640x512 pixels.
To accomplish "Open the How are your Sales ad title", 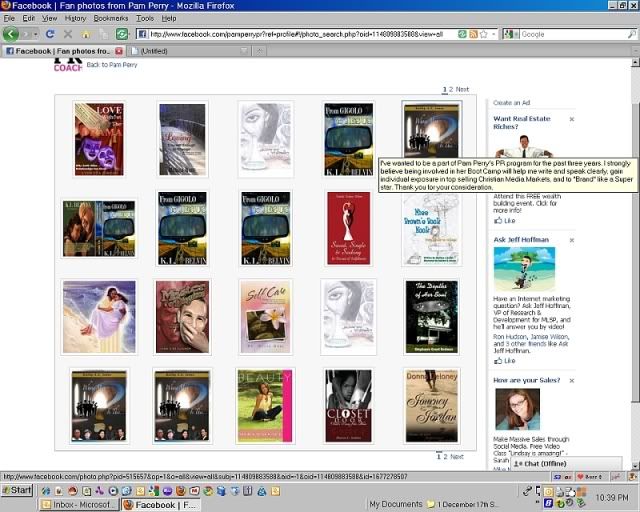I will pyautogui.click(x=527, y=380).
